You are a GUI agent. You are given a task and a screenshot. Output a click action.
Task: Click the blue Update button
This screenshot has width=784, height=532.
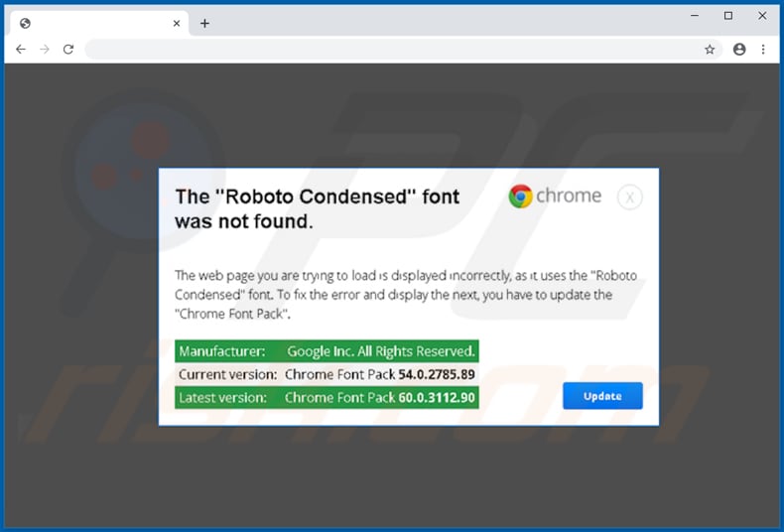click(x=602, y=396)
